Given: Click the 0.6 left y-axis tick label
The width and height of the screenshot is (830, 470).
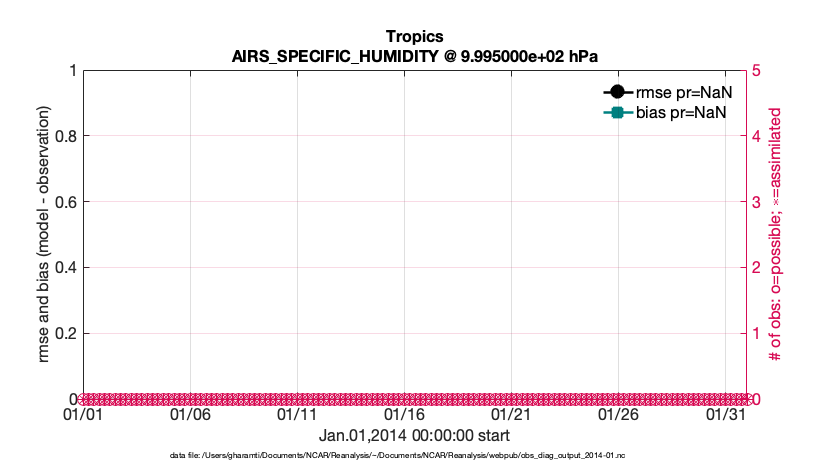Looking at the screenshot, I should [65, 202].
